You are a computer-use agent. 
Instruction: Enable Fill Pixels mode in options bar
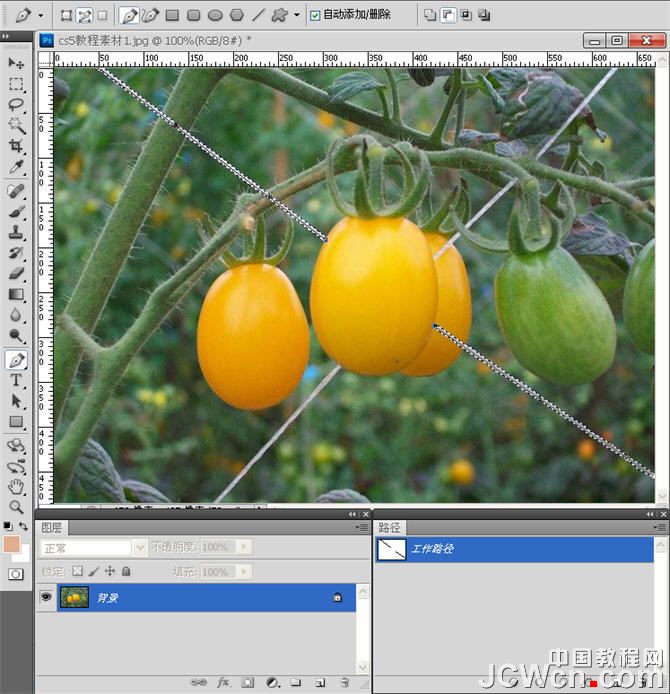(x=102, y=15)
